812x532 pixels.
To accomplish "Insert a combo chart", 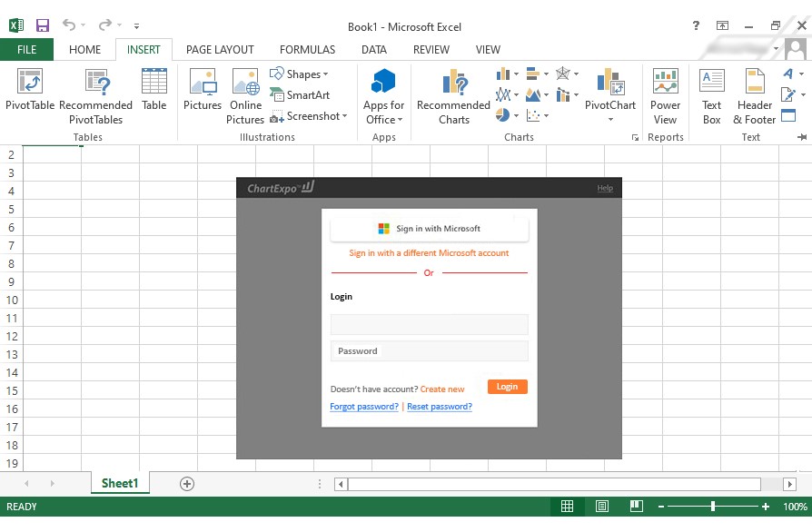I will click(567, 94).
